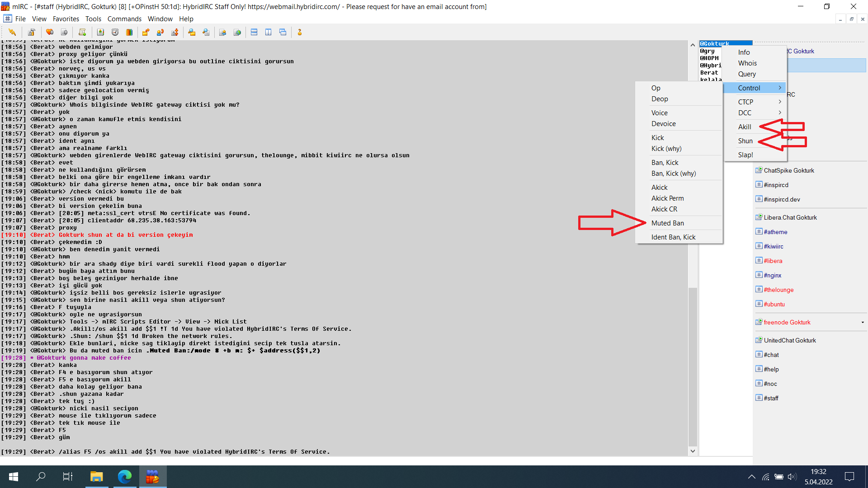Open the Colors toolbar icon

tap(129, 32)
